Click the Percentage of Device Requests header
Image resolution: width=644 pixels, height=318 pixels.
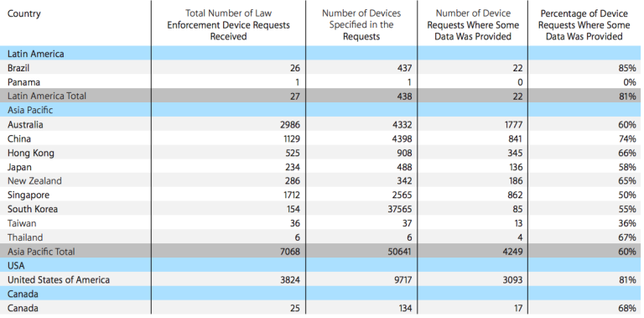coord(584,24)
